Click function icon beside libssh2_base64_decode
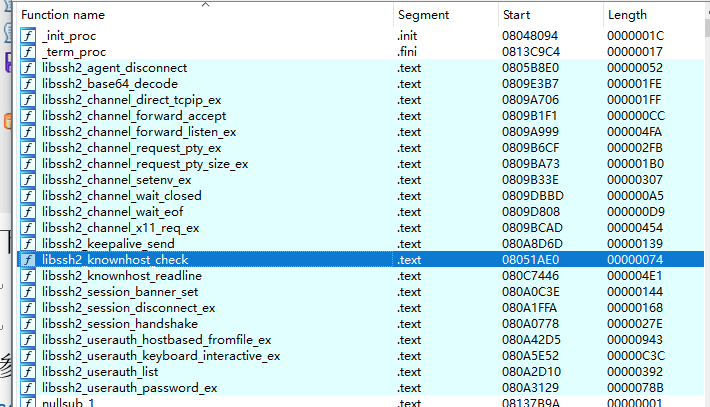This screenshot has width=710, height=407. click(x=28, y=84)
